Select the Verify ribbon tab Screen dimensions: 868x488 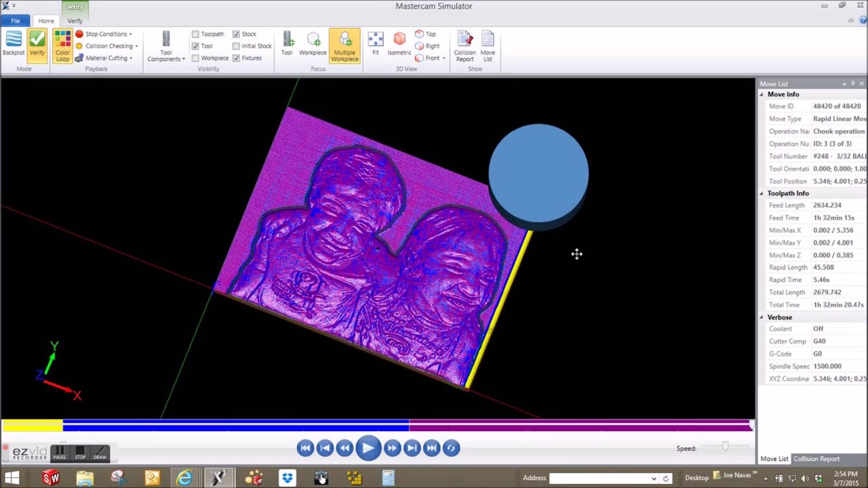(x=75, y=21)
